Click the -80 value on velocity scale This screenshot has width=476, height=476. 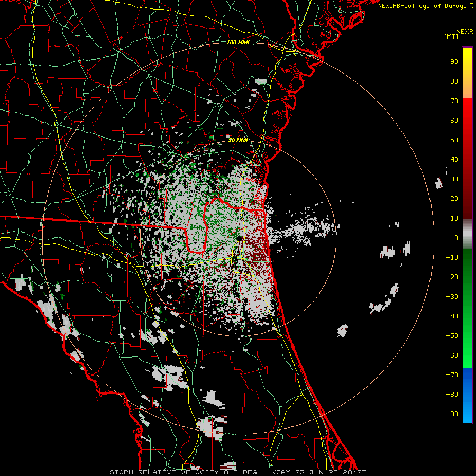click(x=452, y=395)
